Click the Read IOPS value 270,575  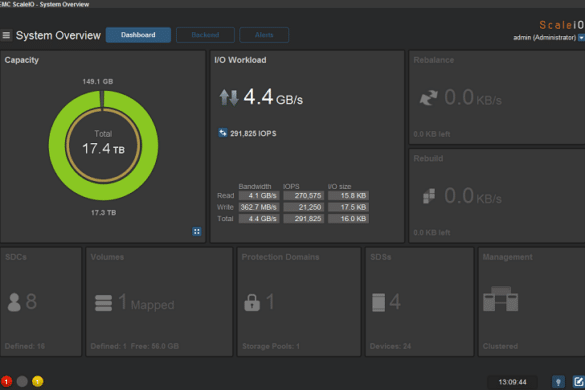point(304,196)
